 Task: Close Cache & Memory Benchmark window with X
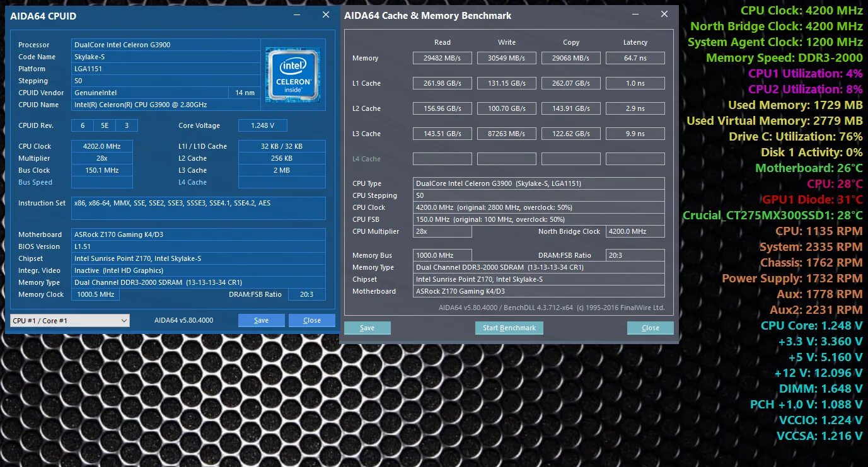pyautogui.click(x=664, y=14)
